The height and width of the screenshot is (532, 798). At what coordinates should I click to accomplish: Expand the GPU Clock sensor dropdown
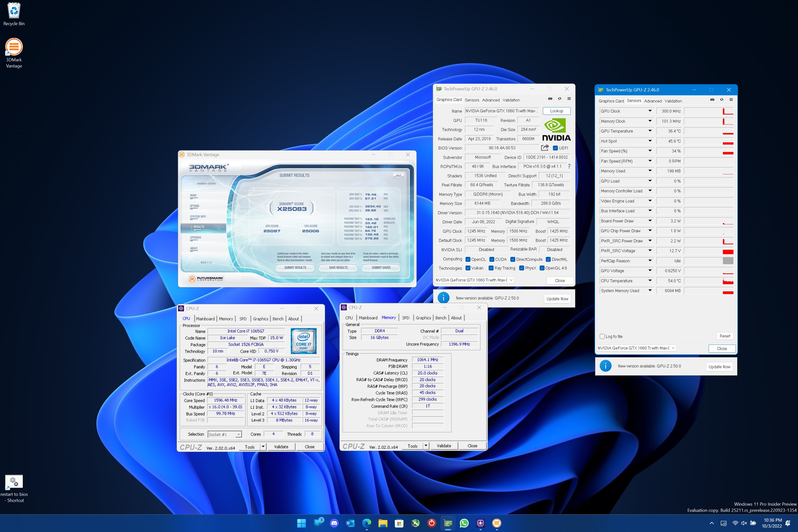(x=650, y=111)
